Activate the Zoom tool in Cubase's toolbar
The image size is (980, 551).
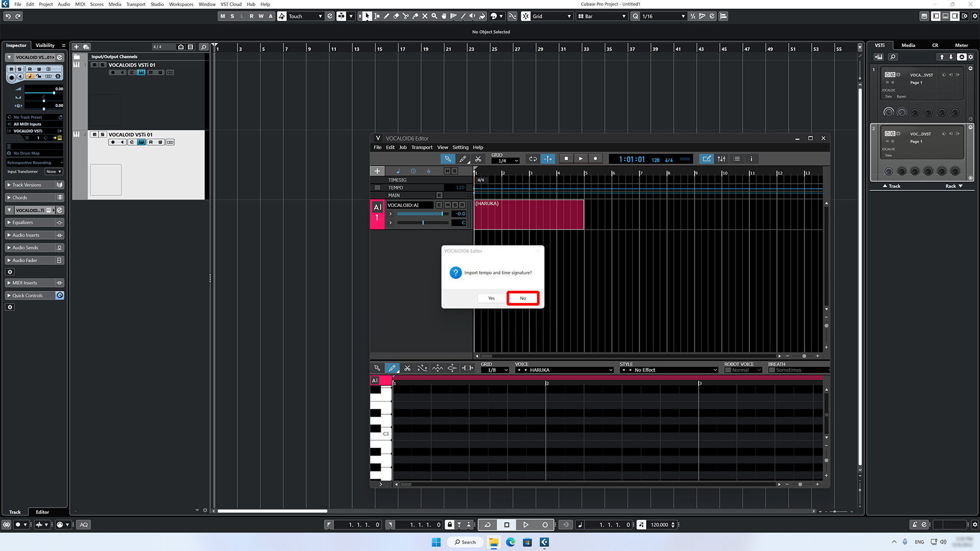[434, 16]
